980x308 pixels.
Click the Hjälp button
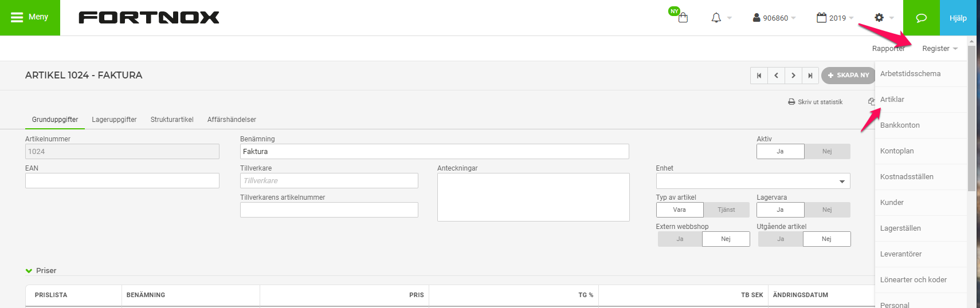point(958,18)
